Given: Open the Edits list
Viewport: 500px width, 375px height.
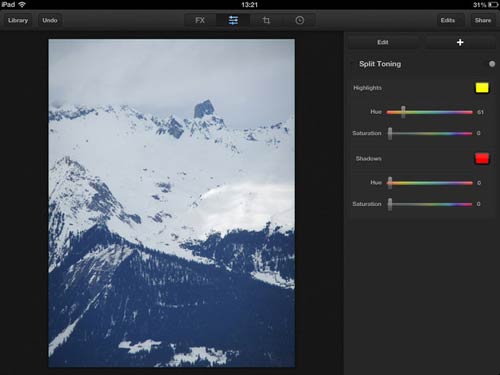Looking at the screenshot, I should [x=448, y=20].
